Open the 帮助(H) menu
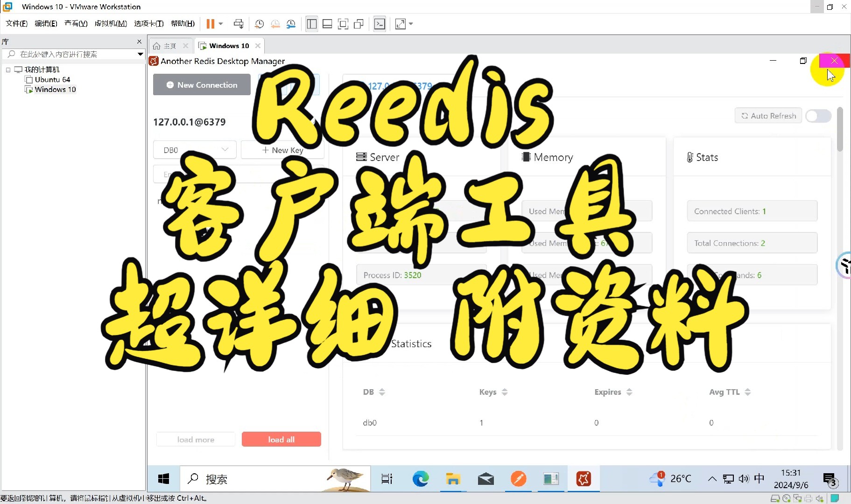Image resolution: width=851 pixels, height=504 pixels. point(183,23)
